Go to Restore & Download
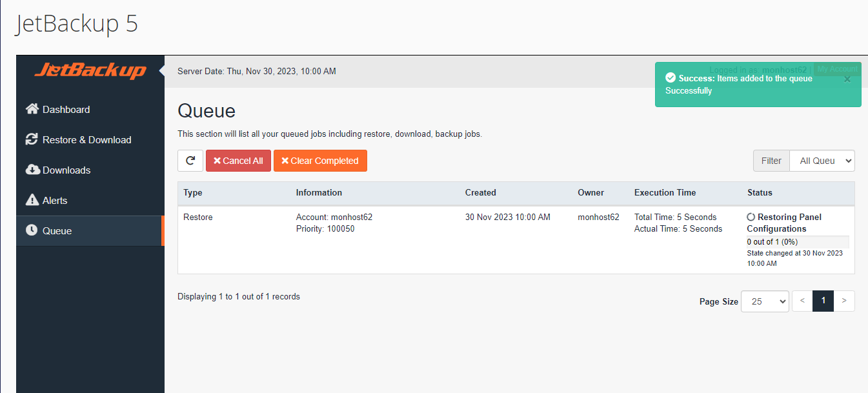868x393 pixels. [x=90, y=140]
